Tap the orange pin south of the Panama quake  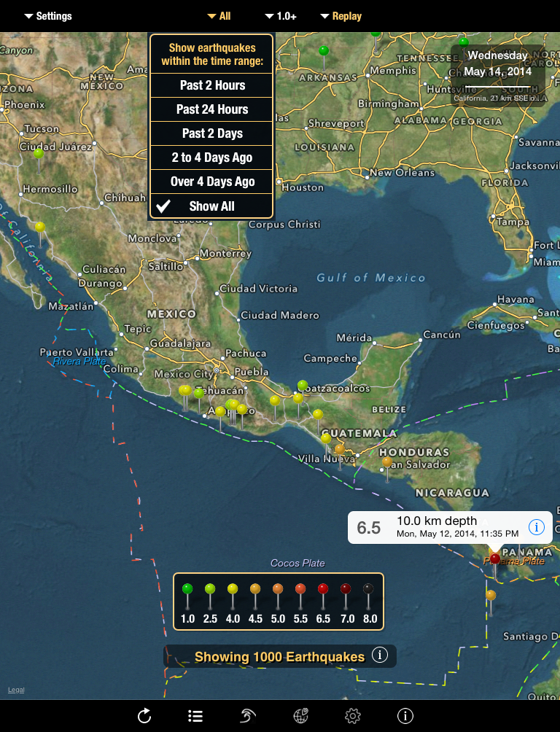(x=491, y=595)
